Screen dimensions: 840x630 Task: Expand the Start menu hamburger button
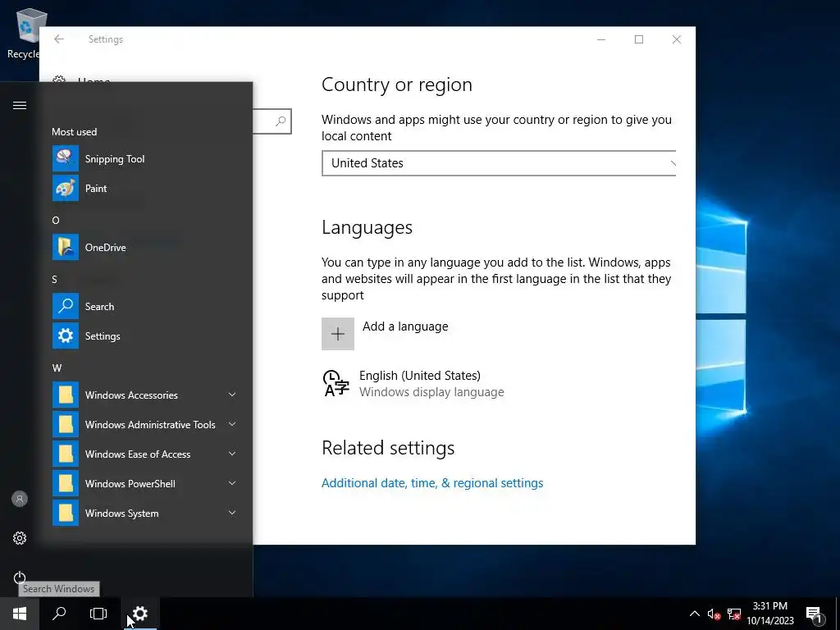[20, 105]
